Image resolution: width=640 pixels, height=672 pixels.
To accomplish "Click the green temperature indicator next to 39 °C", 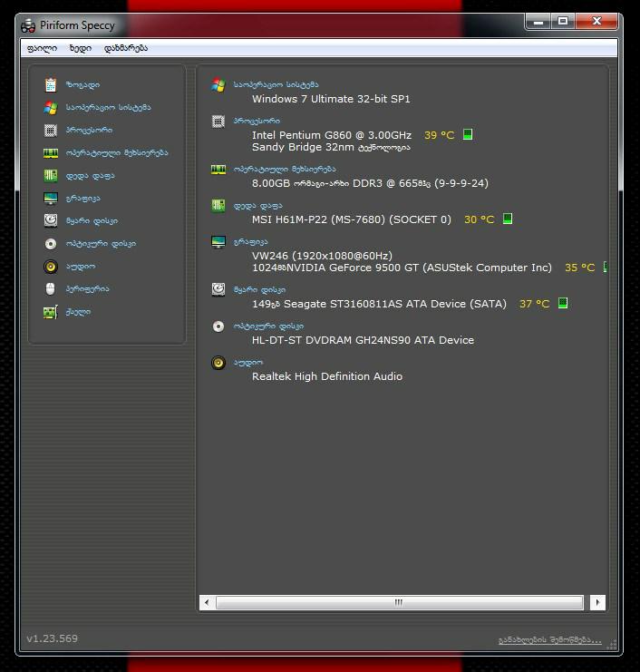I will pyautogui.click(x=468, y=134).
